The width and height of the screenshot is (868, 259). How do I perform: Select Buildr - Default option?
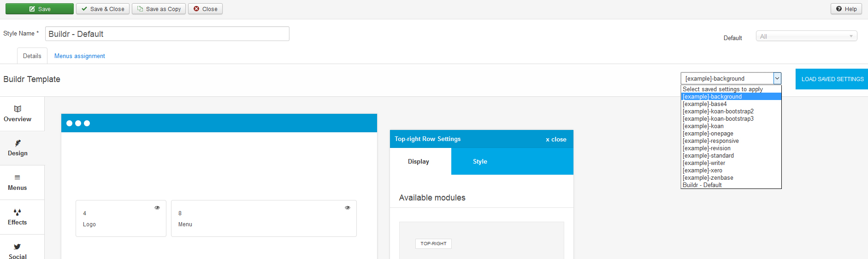tap(731, 185)
